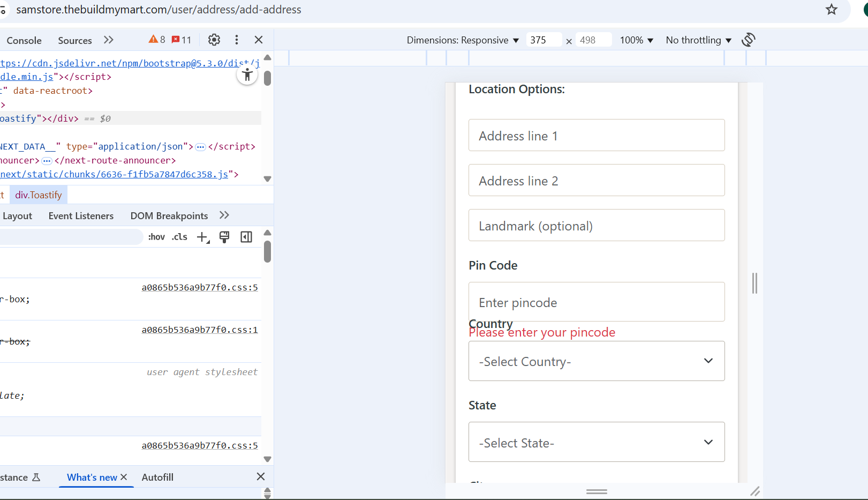Click the viewport height 498 field
This screenshot has height=500, width=868.
(x=593, y=40)
